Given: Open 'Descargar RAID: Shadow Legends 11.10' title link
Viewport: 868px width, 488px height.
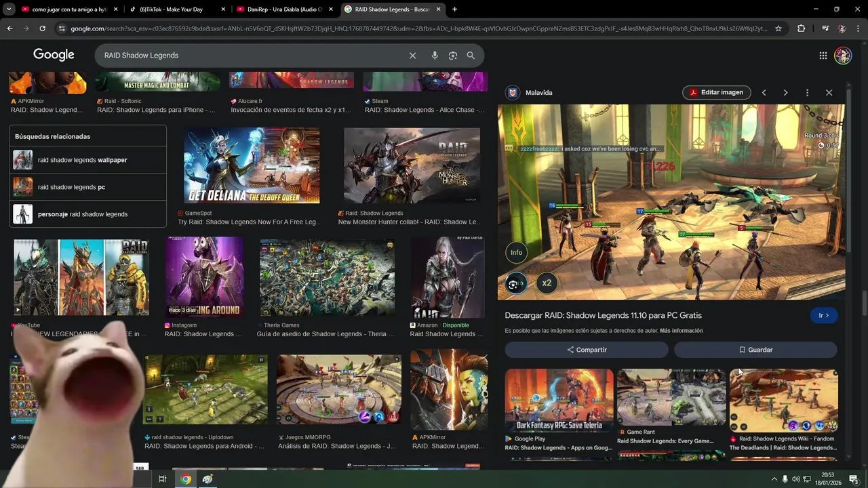Looking at the screenshot, I should (603, 315).
